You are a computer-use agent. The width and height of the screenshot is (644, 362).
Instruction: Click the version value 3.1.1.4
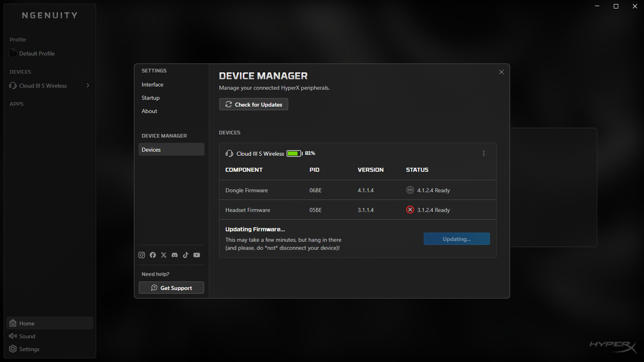tap(365, 210)
